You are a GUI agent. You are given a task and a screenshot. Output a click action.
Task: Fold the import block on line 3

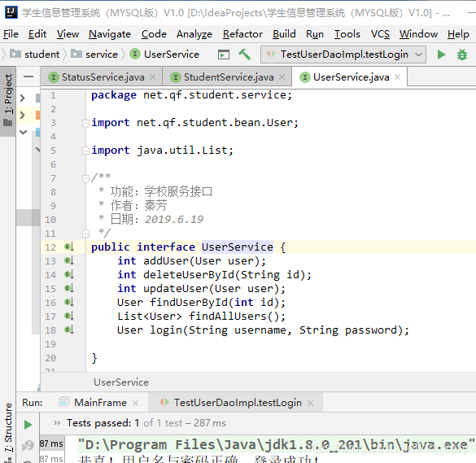[x=85, y=123]
